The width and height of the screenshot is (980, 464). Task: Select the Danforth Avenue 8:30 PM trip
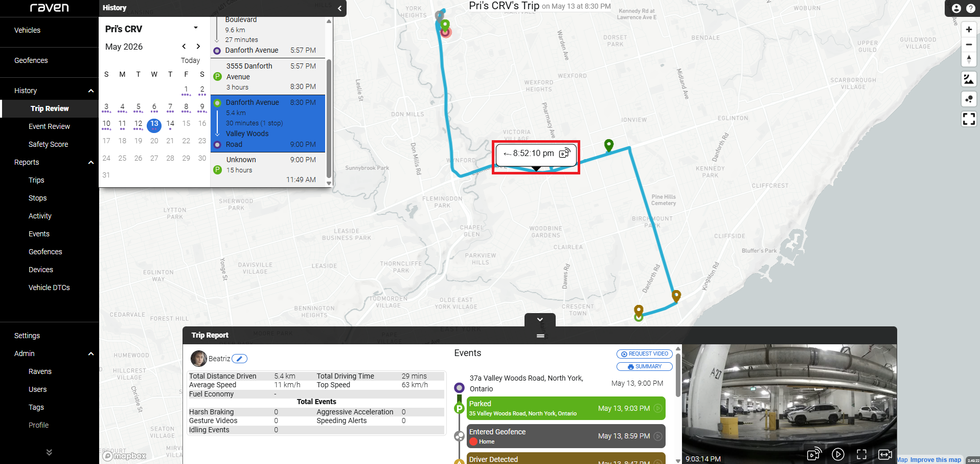click(x=268, y=123)
